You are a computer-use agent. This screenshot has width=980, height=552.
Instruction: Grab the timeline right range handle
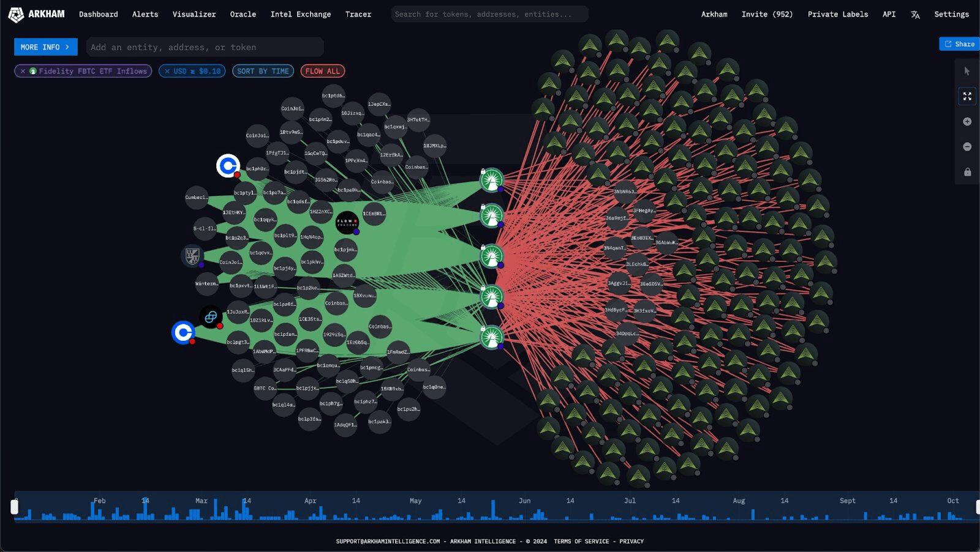pos(978,507)
